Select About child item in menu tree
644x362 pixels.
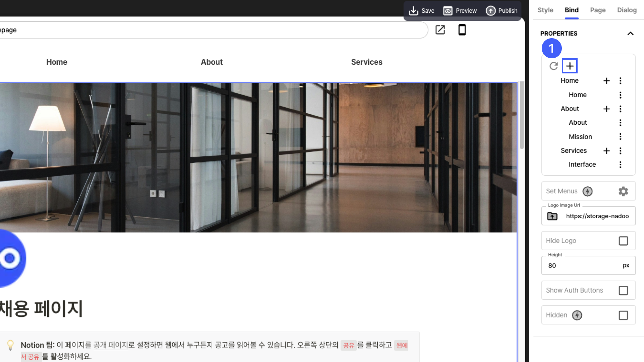point(578,123)
